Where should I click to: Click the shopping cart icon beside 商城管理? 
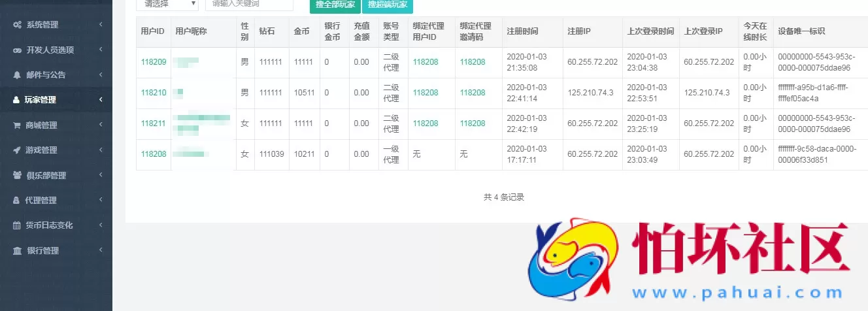click(18, 125)
